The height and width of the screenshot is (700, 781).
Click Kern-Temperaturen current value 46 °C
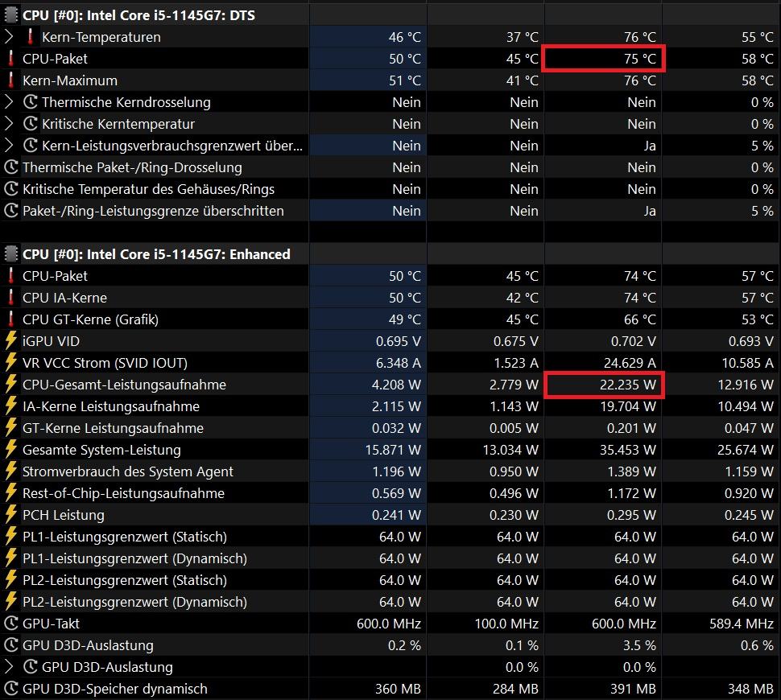[405, 37]
